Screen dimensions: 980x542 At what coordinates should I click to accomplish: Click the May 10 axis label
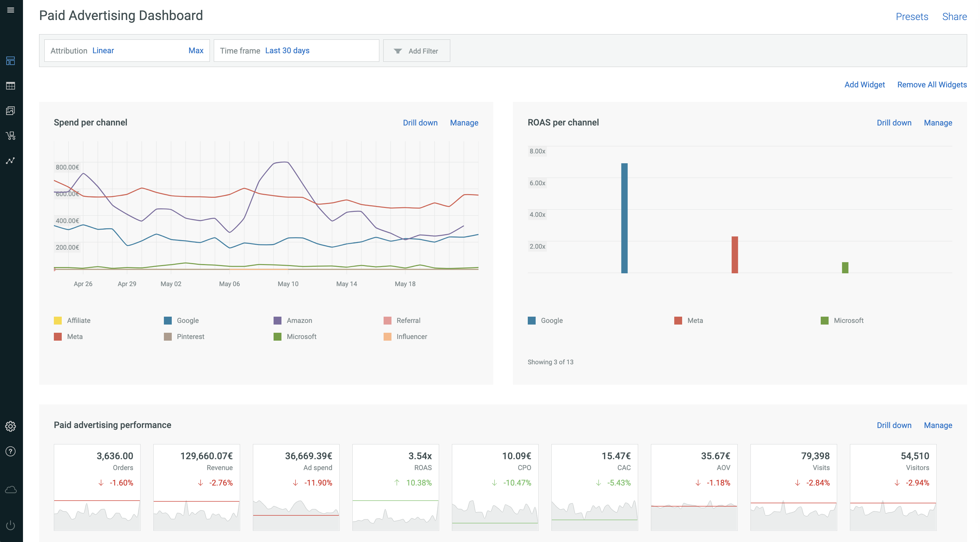(x=288, y=284)
